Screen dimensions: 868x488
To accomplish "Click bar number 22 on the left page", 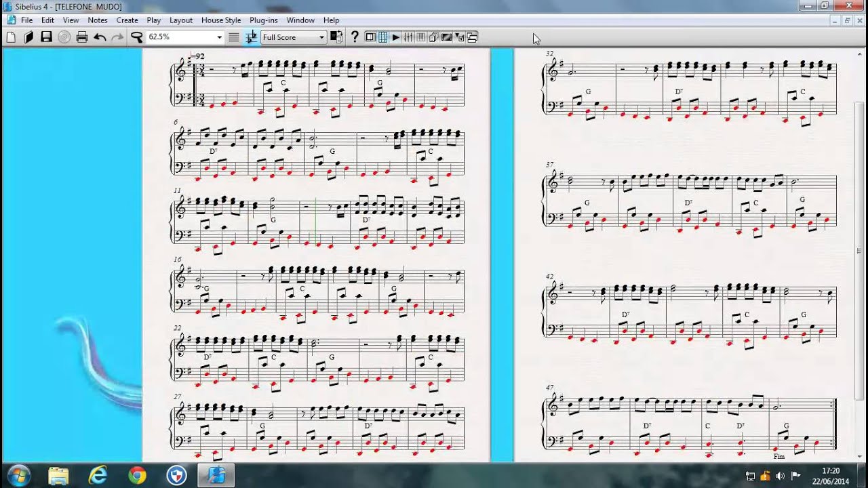I will 177,327.
